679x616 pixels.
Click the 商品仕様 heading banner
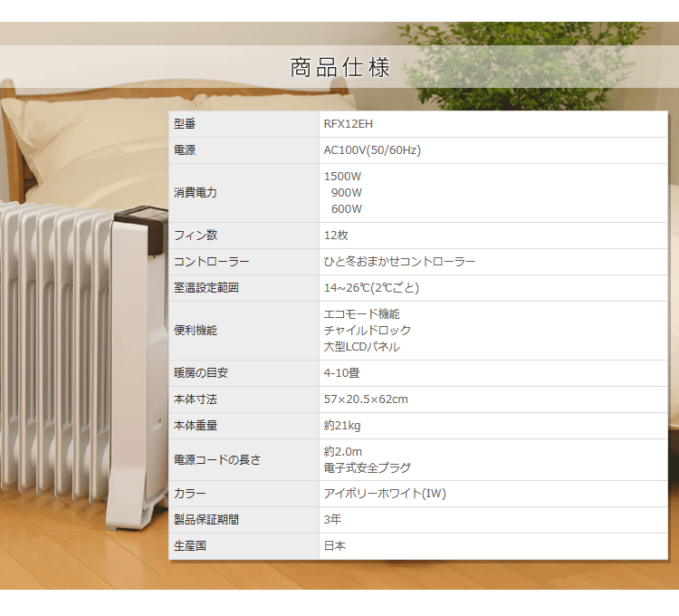[x=339, y=67]
